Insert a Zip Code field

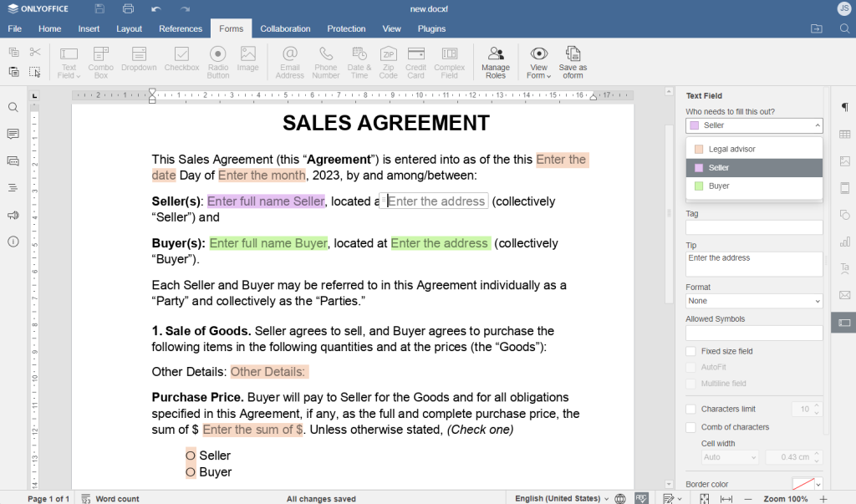(x=387, y=60)
